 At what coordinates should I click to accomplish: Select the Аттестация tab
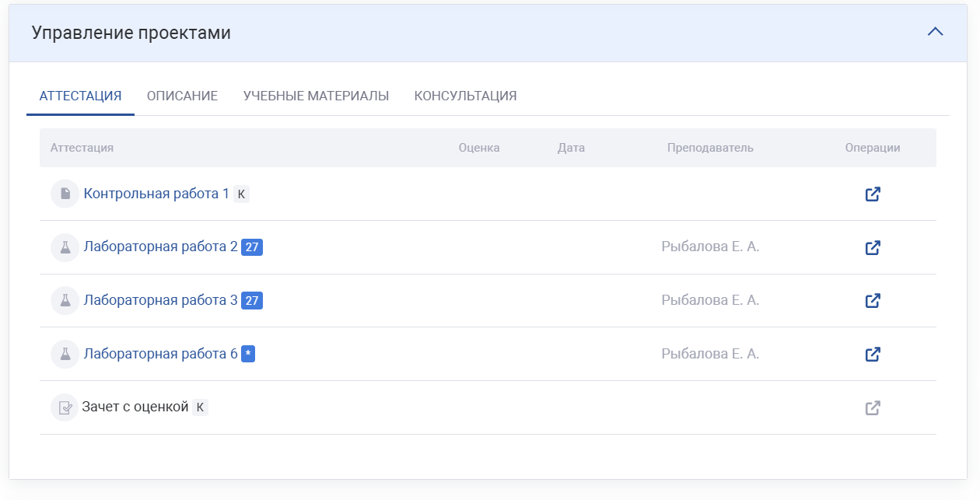pos(80,96)
